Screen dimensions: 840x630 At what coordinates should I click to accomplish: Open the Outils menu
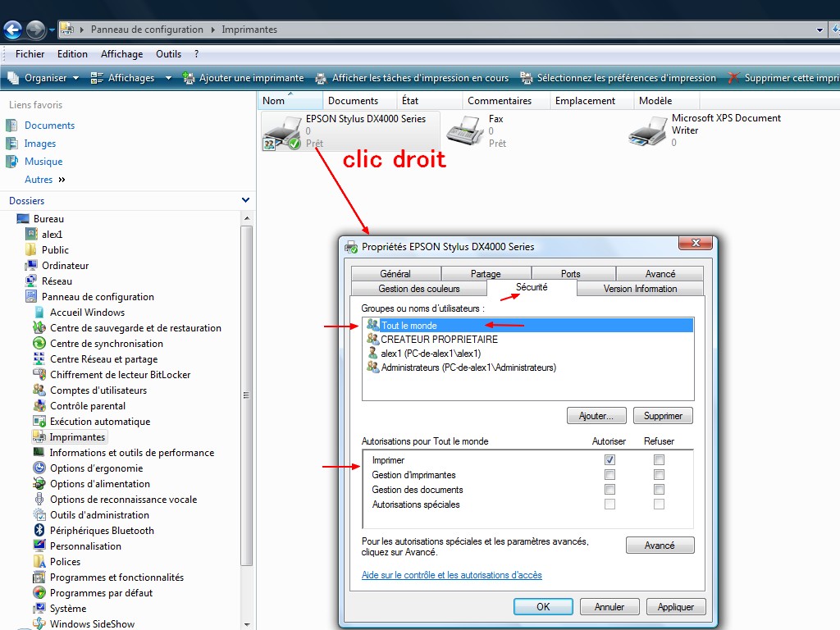point(168,54)
